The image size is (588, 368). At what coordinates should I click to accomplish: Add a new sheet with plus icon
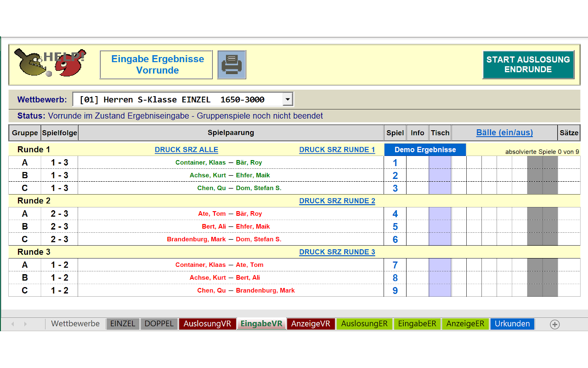click(x=554, y=324)
